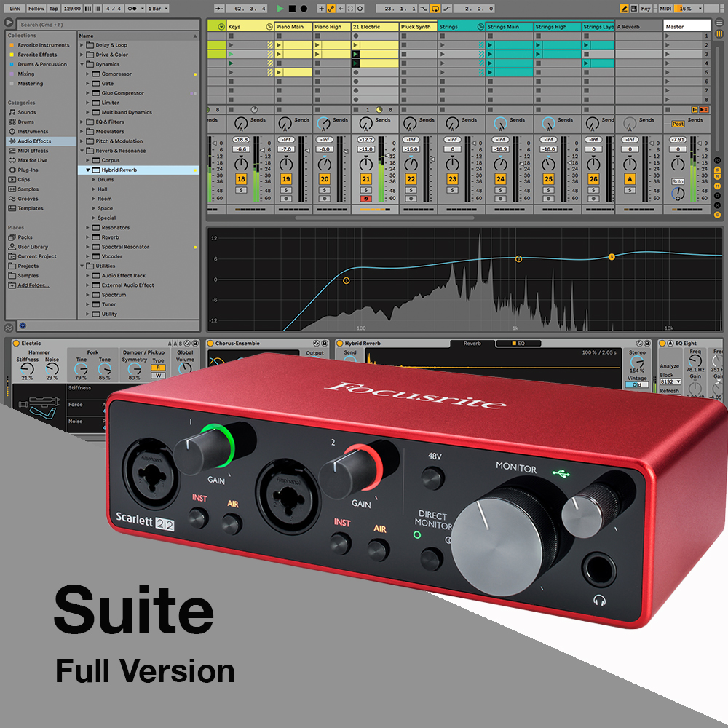The image size is (728, 728).
Task: Toggle the Chorus-Ensemble device activator
Action: click(210, 344)
